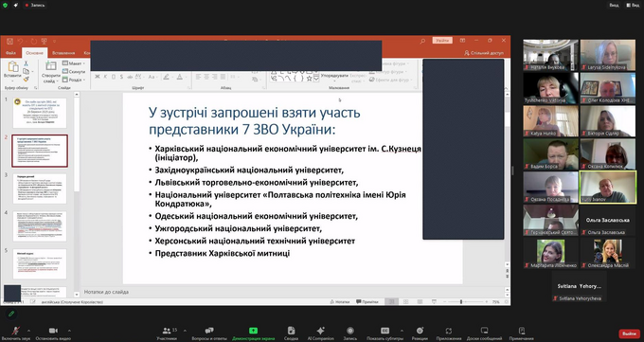644x342 pixels.
Task: Switch to the Вставлення ribbon tab
Action: (63, 53)
